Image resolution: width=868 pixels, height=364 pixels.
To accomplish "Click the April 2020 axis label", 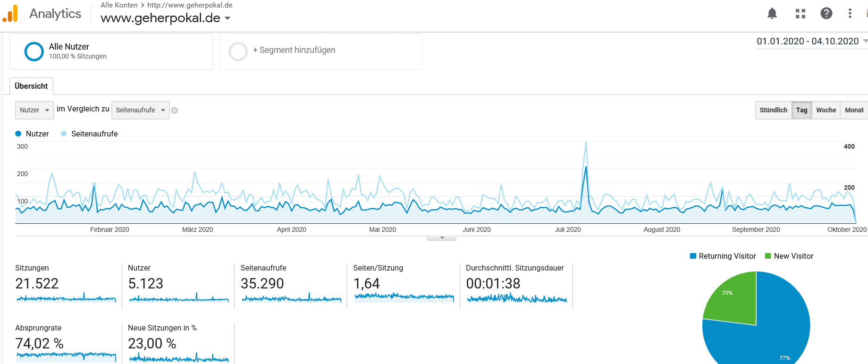I will click(291, 229).
